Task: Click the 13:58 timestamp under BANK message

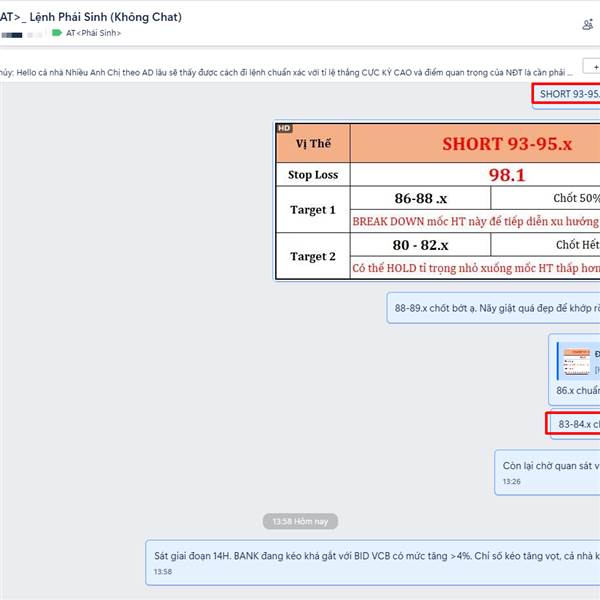Action: tap(162, 572)
